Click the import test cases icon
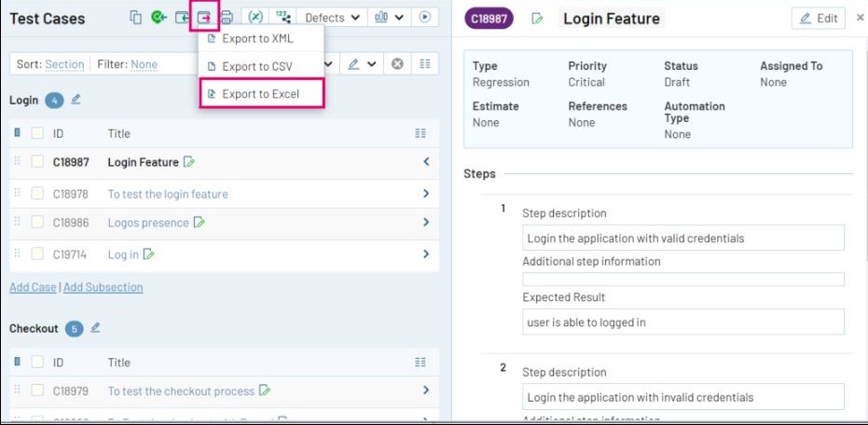Viewport: 868px width, 425px height. click(182, 17)
